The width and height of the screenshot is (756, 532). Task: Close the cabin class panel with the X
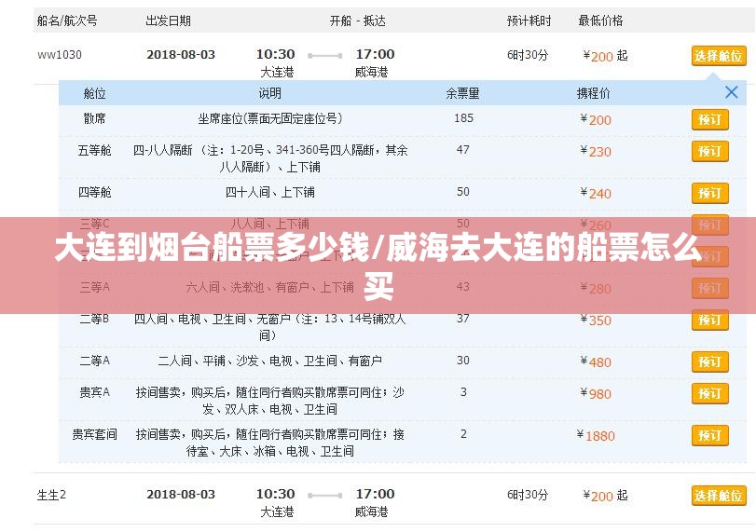point(731,92)
